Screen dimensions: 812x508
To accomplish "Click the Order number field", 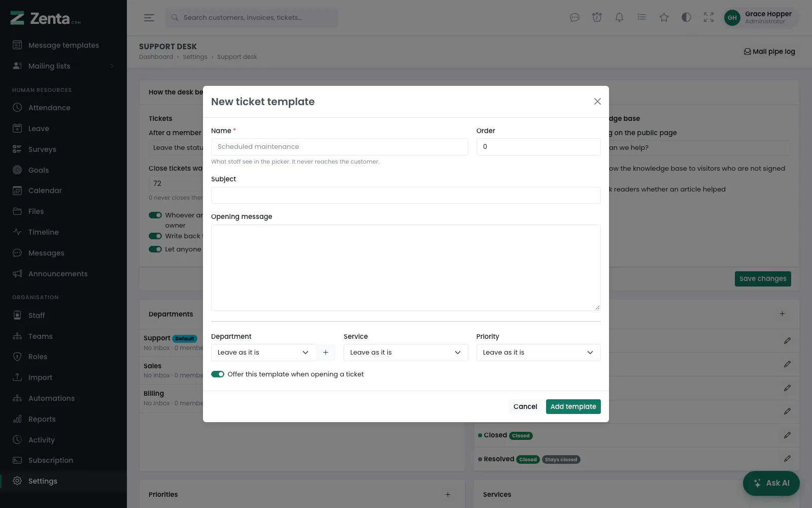I will (x=538, y=147).
